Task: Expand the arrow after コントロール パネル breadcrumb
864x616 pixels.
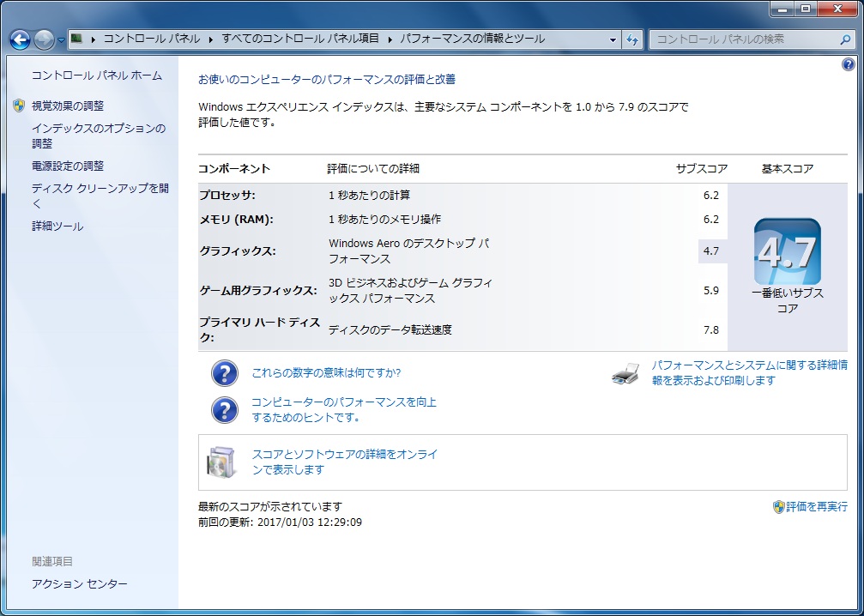Action: [x=210, y=39]
